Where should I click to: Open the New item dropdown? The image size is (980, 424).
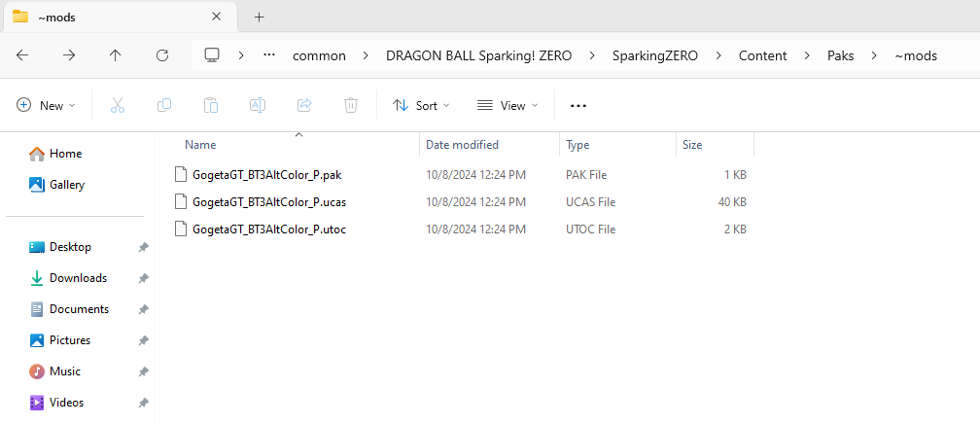tap(46, 105)
